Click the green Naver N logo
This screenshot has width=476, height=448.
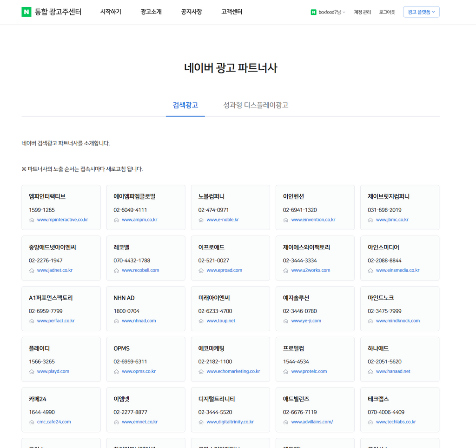point(26,12)
